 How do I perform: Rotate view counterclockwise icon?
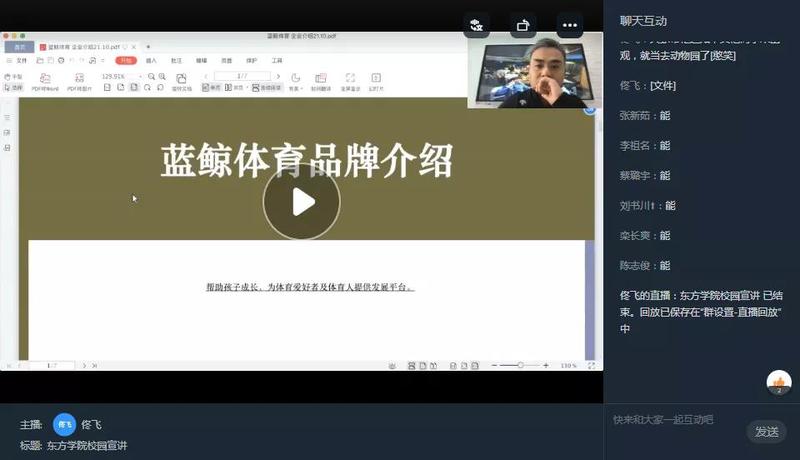tap(160, 88)
